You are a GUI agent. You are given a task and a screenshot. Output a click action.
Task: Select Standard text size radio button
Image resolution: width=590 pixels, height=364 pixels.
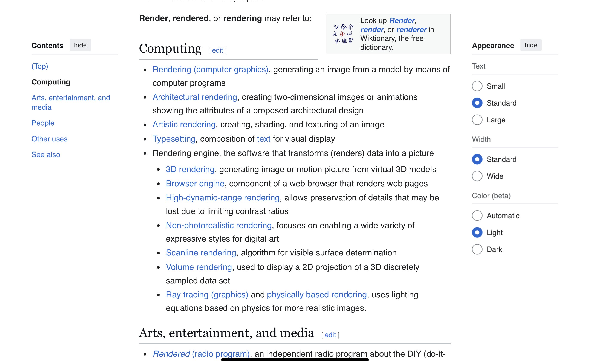(477, 103)
